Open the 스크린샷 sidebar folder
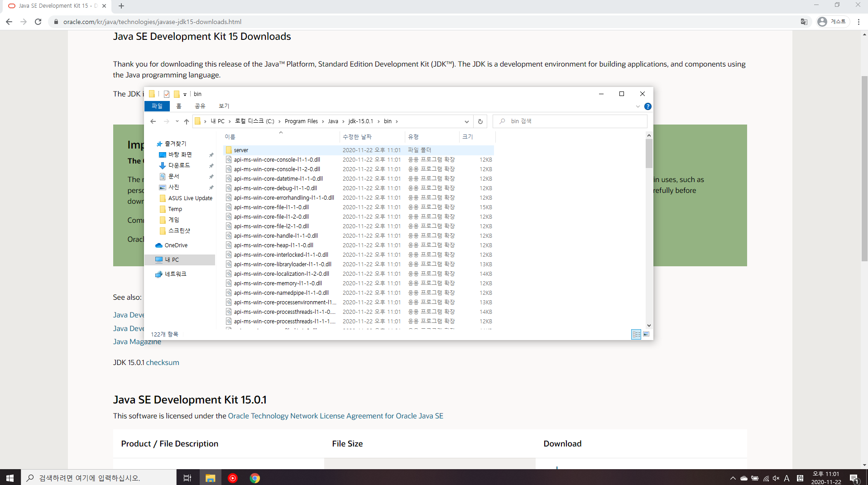The width and height of the screenshot is (868, 485). (x=179, y=230)
